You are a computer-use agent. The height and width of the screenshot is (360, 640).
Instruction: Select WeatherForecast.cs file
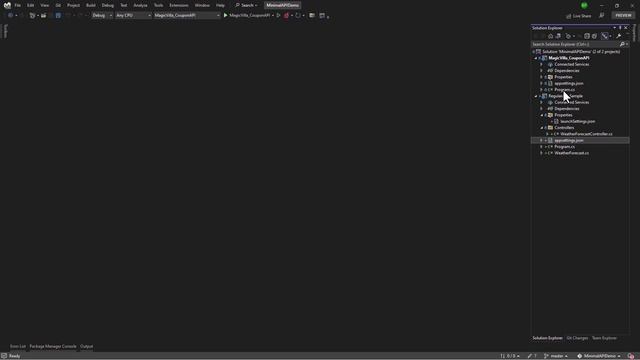pyautogui.click(x=571, y=153)
